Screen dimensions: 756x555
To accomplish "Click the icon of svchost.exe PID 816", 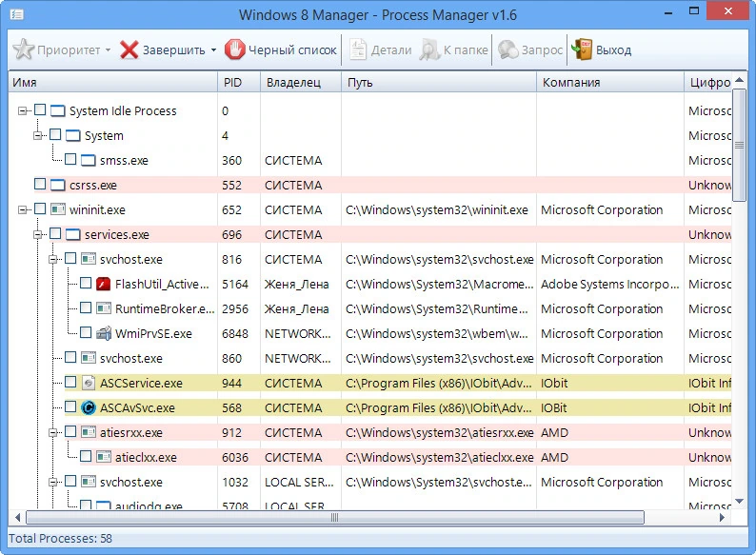I will 89,260.
